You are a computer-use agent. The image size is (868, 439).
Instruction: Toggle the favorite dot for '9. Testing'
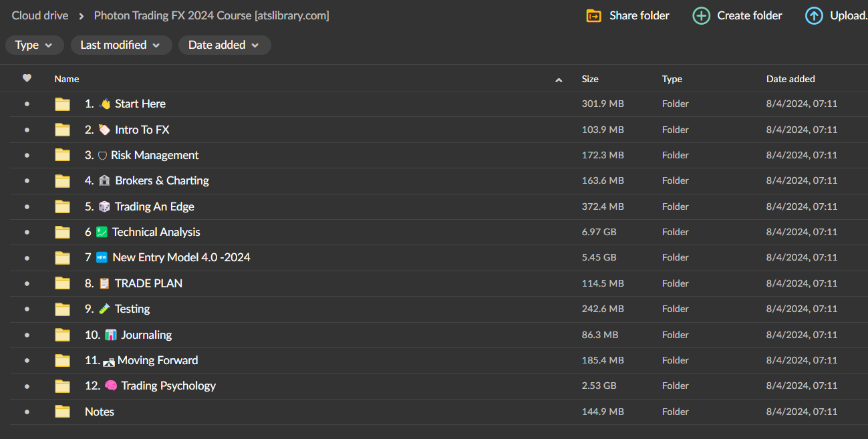pos(26,309)
